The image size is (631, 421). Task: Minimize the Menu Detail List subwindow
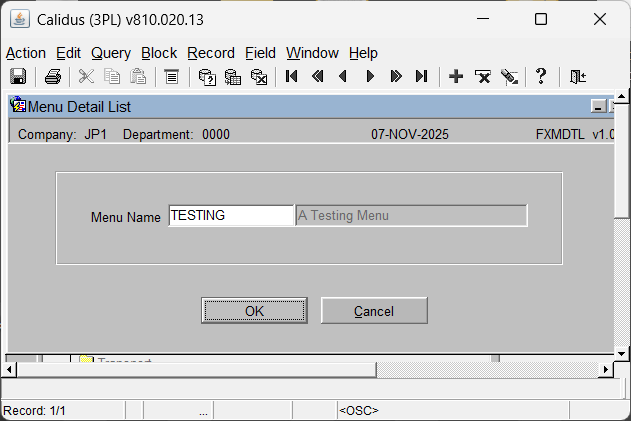[x=598, y=107]
